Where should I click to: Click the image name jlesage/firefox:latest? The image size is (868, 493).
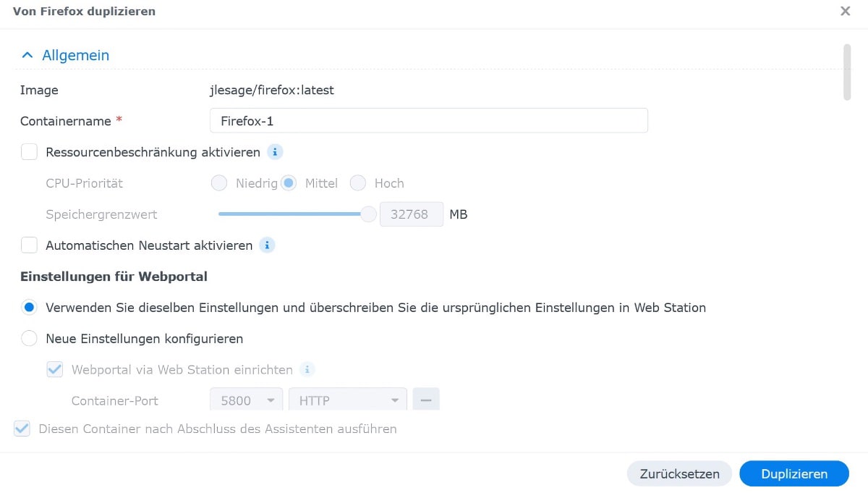click(x=272, y=90)
